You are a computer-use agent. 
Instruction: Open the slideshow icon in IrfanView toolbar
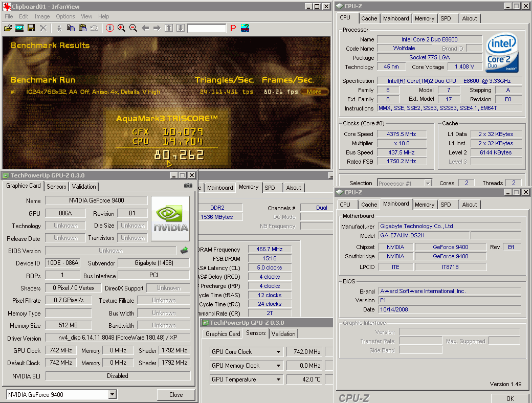[x=19, y=28]
